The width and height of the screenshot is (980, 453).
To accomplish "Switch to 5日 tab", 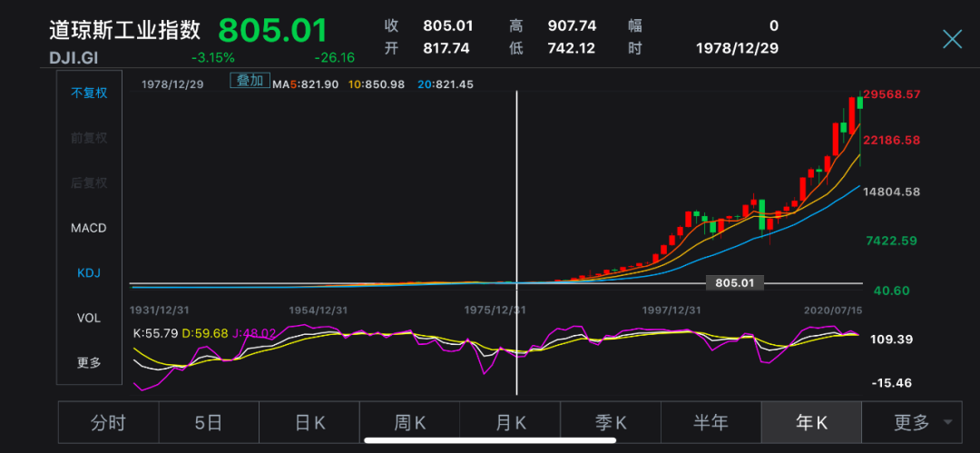I will [209, 423].
